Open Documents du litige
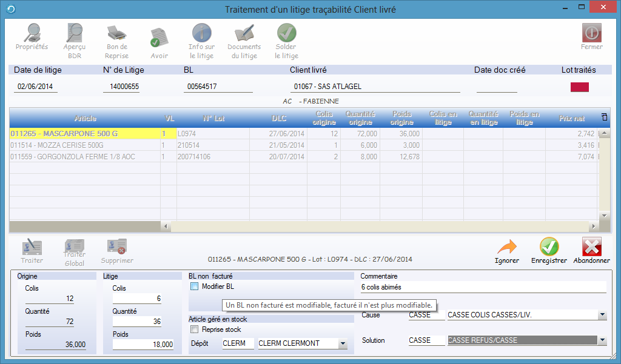Viewport: 621px width, 364px height. [x=244, y=33]
